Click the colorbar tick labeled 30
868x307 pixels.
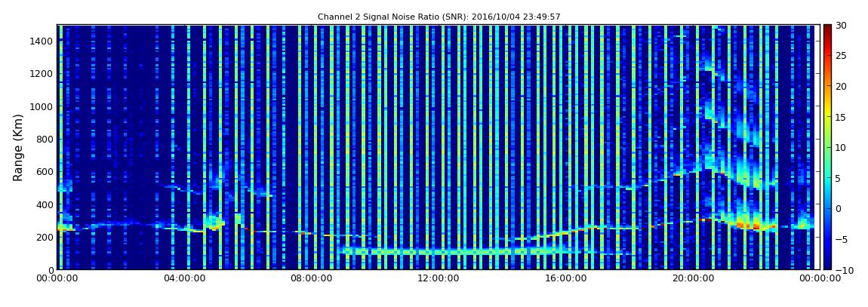coord(842,25)
